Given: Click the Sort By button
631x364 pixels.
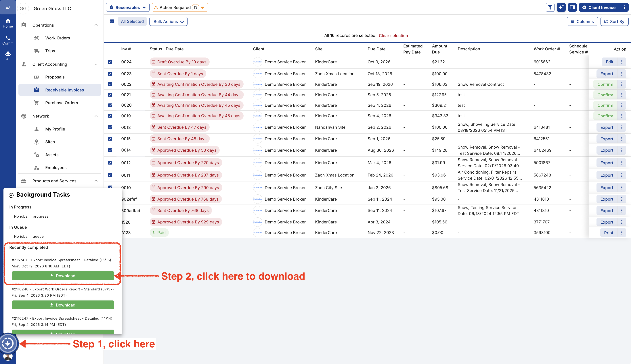Looking at the screenshot, I should [614, 22].
